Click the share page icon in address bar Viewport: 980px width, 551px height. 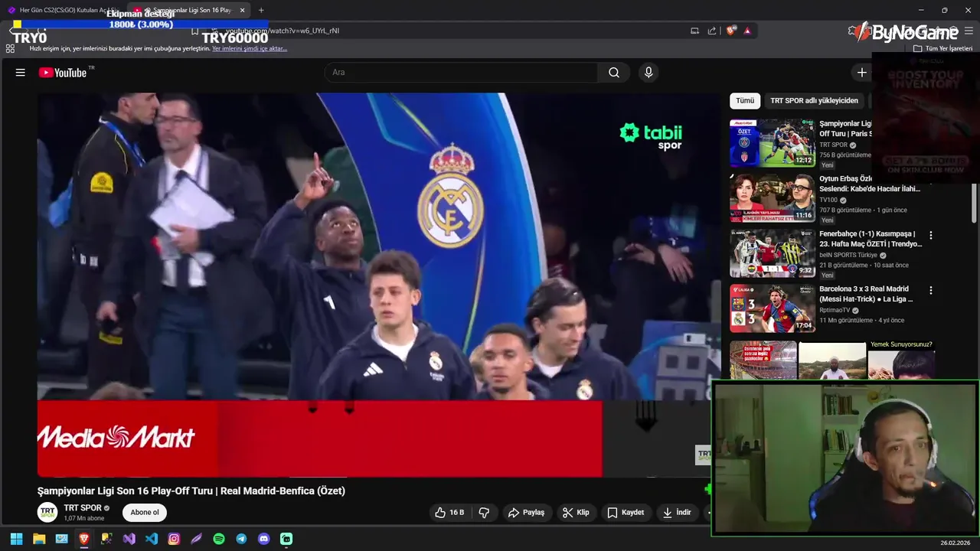click(x=712, y=31)
